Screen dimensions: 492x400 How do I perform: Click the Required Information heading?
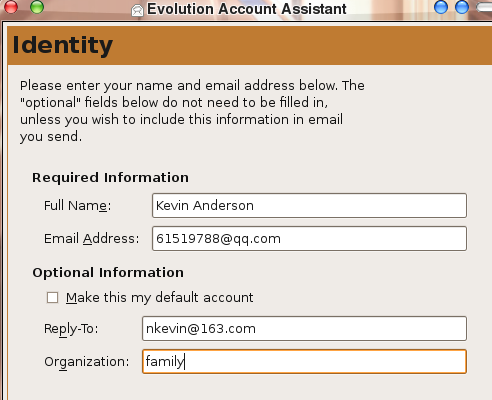110,178
